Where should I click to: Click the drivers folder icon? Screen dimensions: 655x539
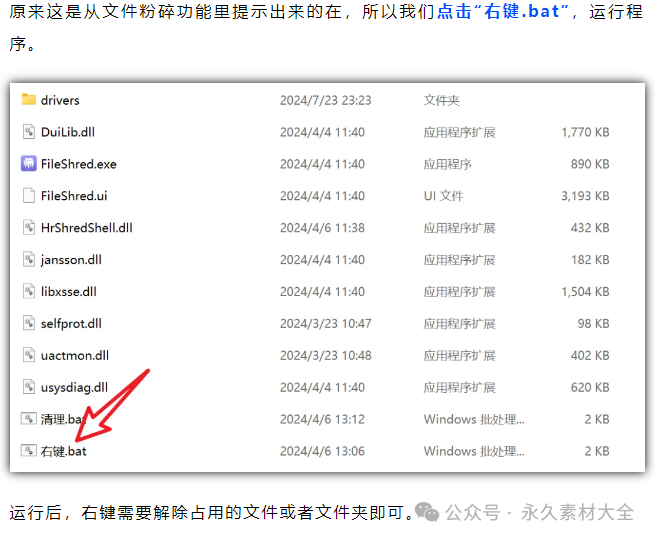[x=28, y=99]
